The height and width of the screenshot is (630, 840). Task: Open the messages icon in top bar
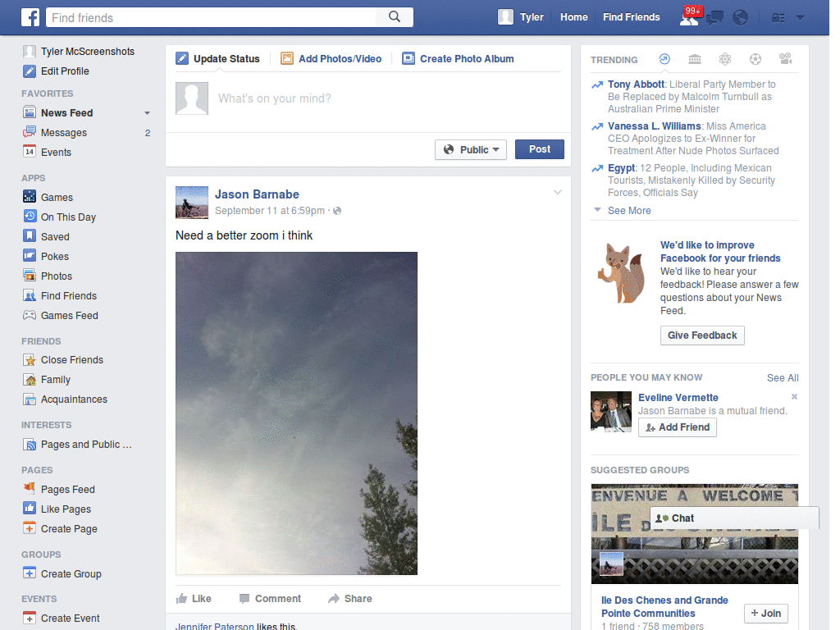pyautogui.click(x=714, y=18)
